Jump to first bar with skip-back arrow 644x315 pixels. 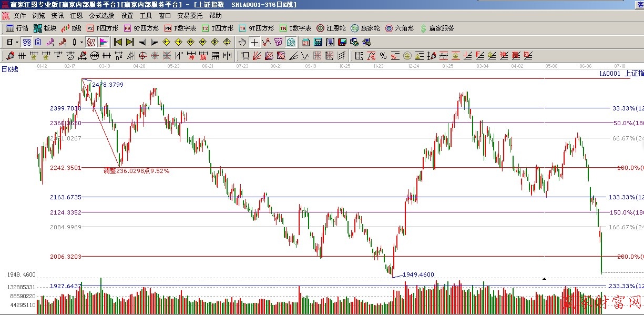click(118, 42)
